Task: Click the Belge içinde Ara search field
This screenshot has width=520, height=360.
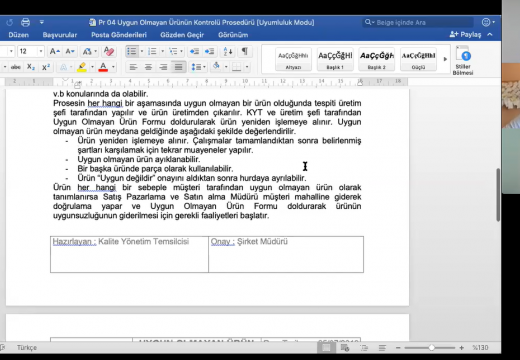Action: [418, 22]
